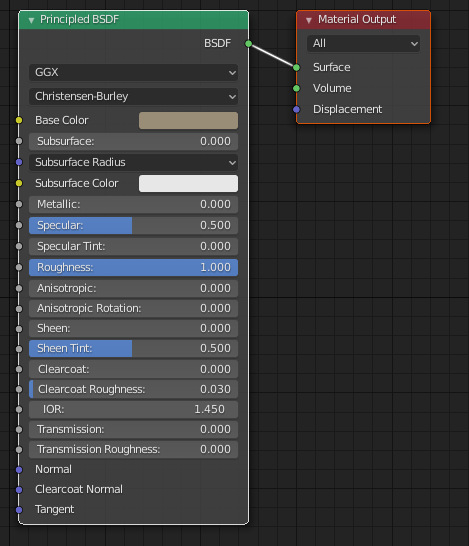Click the Specular value slider
This screenshot has height=546, width=469.
click(133, 225)
